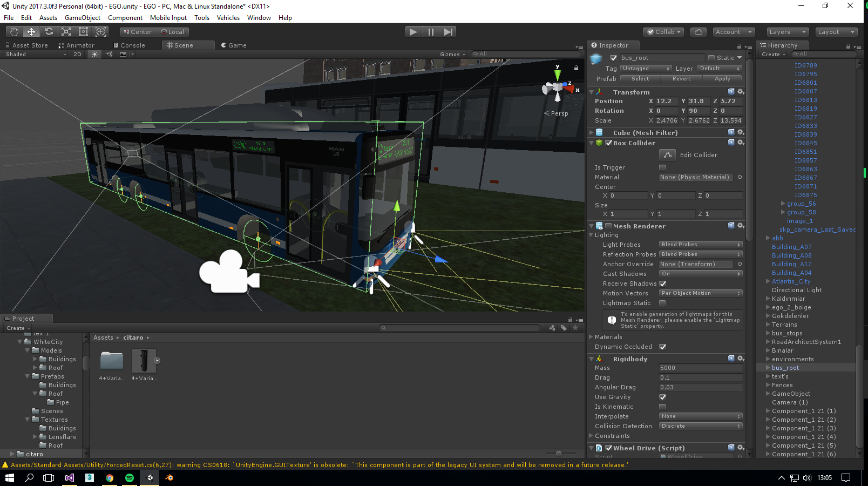Open scene effects image icon
This screenshot has width=868, height=486.
(x=123, y=54)
